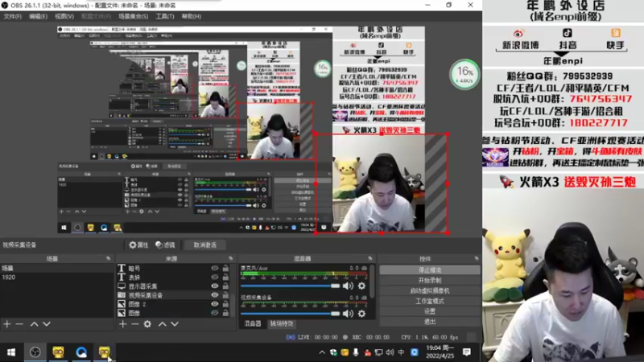The width and height of the screenshot is (644, 362).
Task: Open source Properties gear (属性)
Action: 138,245
